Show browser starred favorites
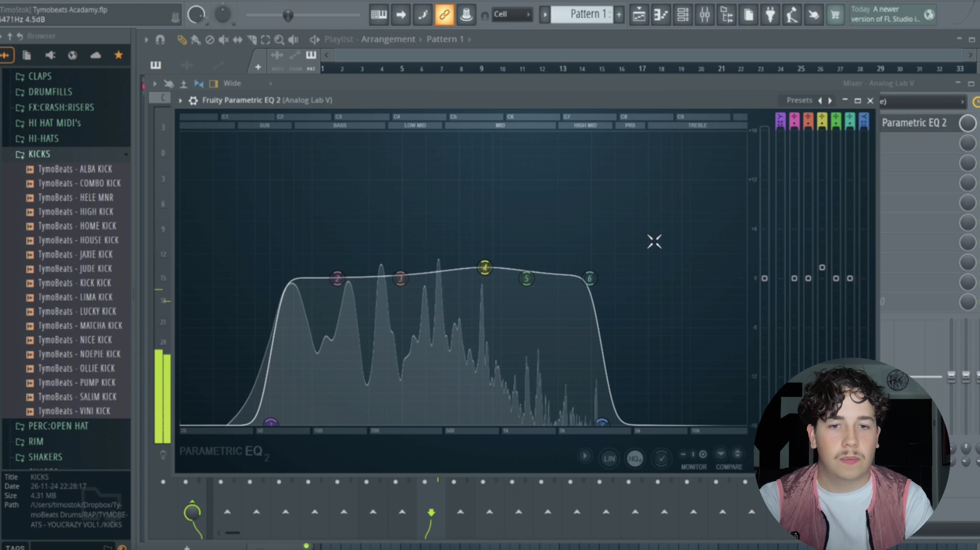This screenshot has width=980, height=550. tap(119, 56)
